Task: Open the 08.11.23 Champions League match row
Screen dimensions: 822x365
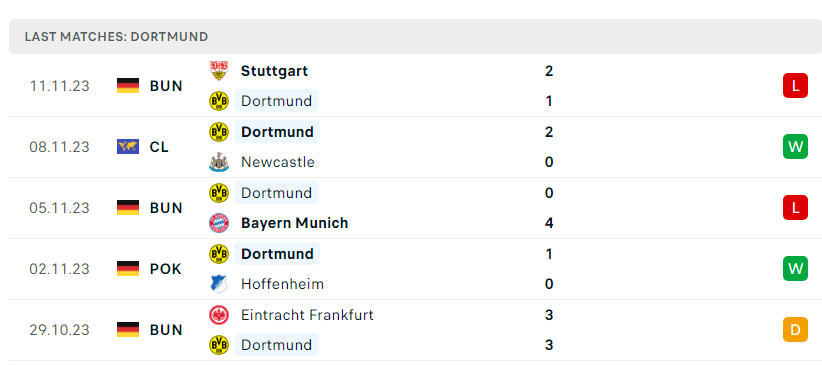Action: pyautogui.click(x=415, y=147)
